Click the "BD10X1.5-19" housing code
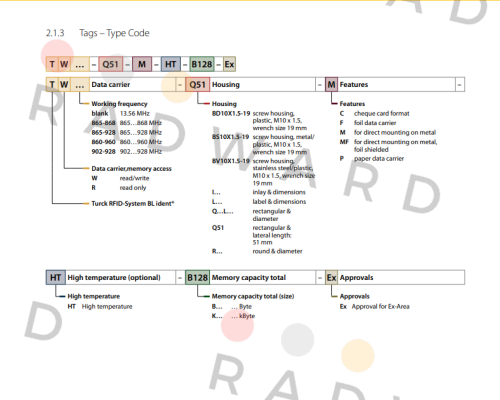The height and width of the screenshot is (400, 500). pyautogui.click(x=231, y=113)
